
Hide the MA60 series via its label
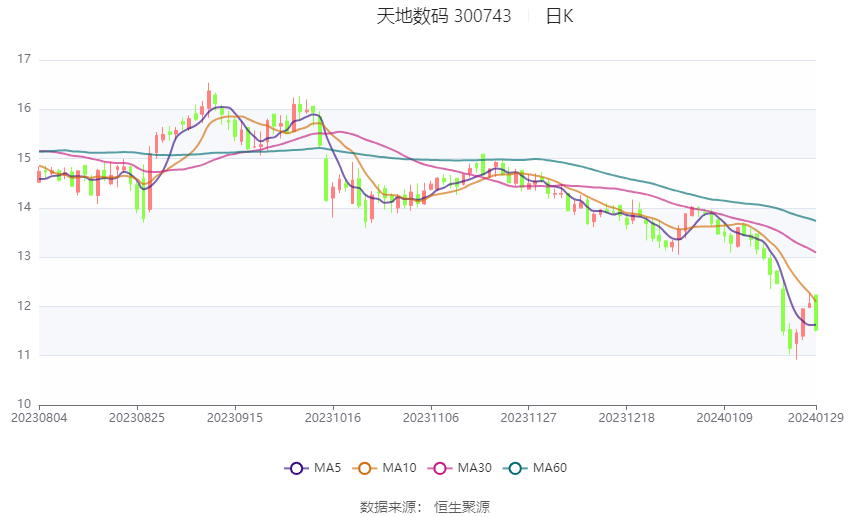[550, 468]
